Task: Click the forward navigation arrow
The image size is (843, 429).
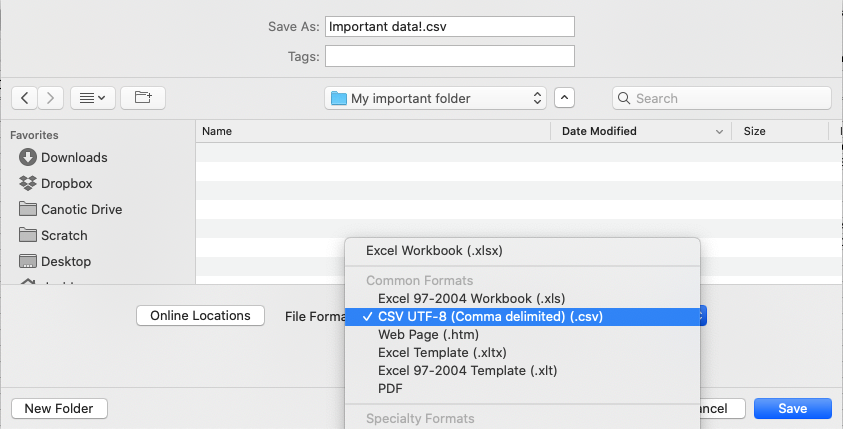Action: 51,98
